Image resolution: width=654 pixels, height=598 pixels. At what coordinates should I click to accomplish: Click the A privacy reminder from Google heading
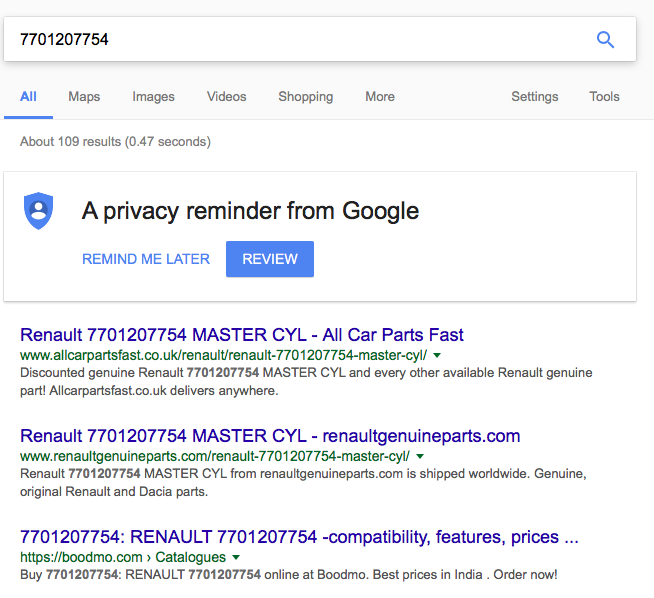click(x=250, y=211)
